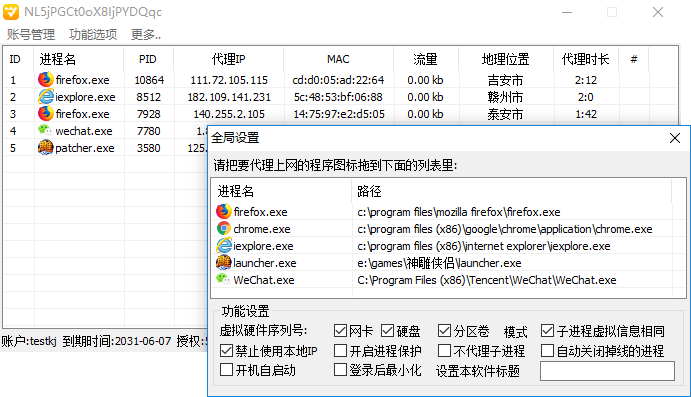Sort the table by the 代理IP column header
Viewport: 691px width, 397px height.
click(x=228, y=59)
